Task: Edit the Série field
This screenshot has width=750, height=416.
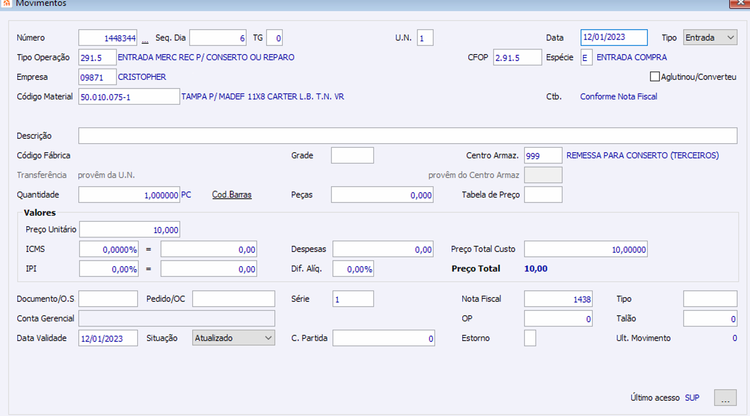Action: 353,299
